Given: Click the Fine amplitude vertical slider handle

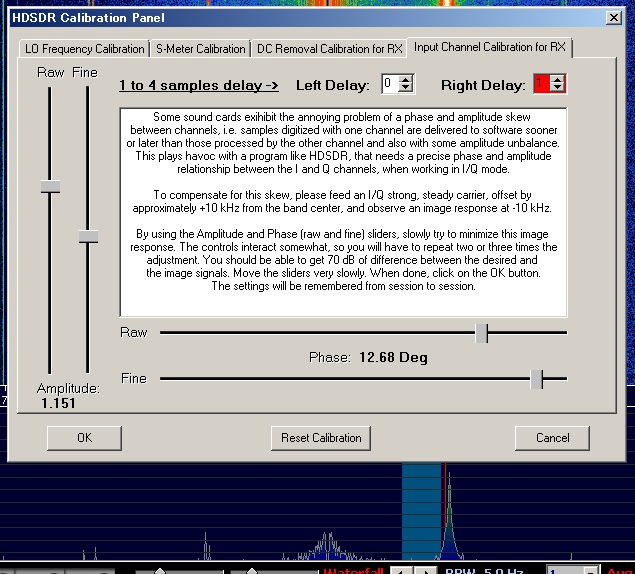Looking at the screenshot, I should [x=88, y=237].
